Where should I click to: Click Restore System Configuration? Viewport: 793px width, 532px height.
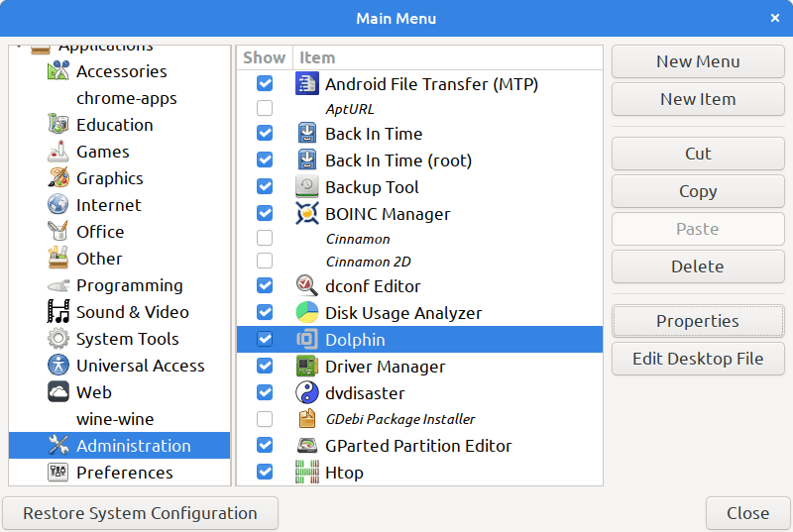click(x=140, y=513)
